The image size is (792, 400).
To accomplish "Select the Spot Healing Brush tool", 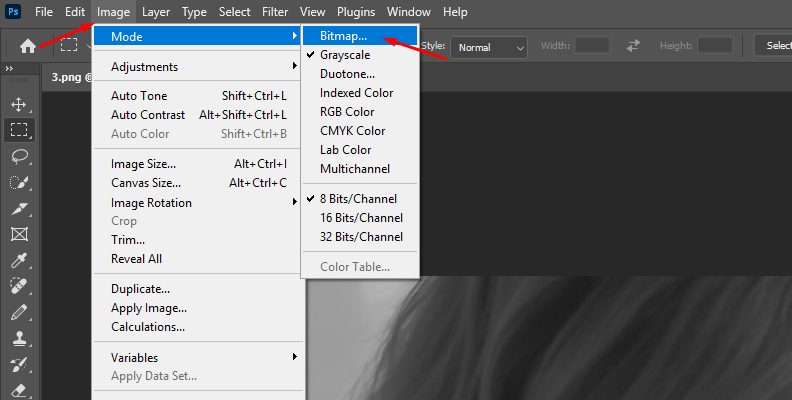I will point(19,286).
